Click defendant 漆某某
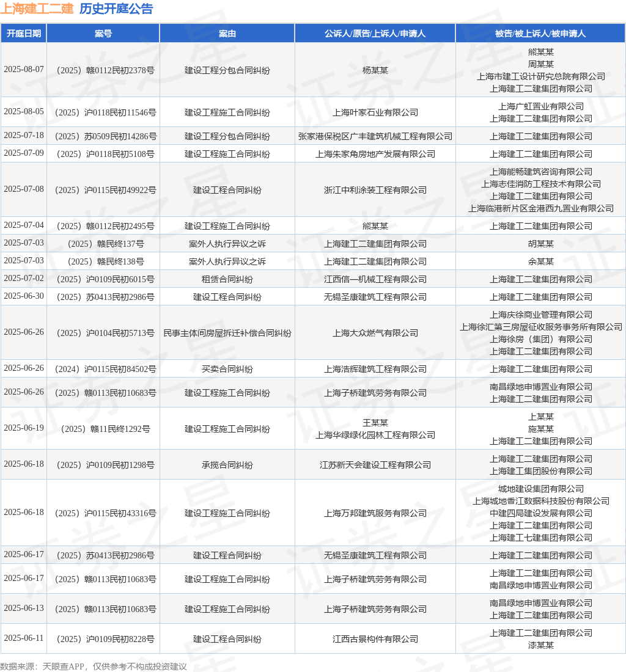This screenshot has height=672, width=626. (x=540, y=645)
